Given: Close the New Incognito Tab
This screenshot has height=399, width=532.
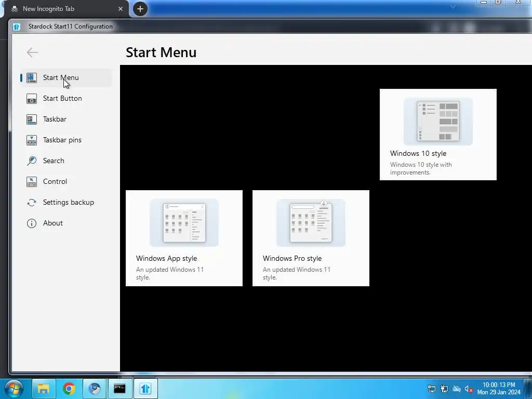Looking at the screenshot, I should coord(121,9).
